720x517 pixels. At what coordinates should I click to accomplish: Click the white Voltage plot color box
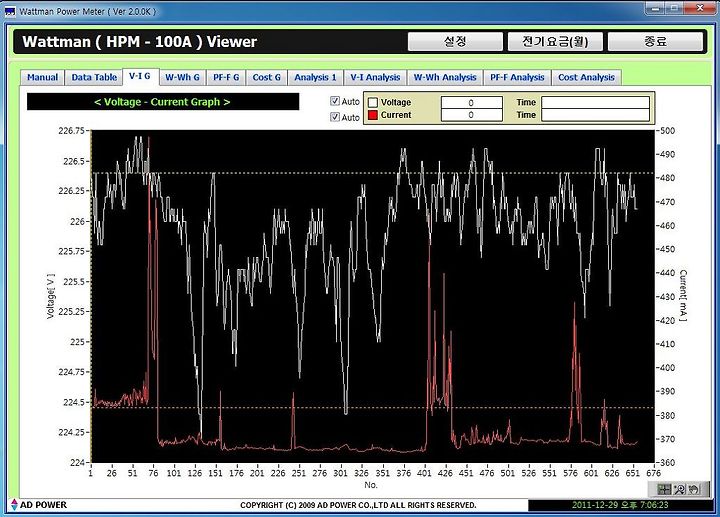click(373, 102)
